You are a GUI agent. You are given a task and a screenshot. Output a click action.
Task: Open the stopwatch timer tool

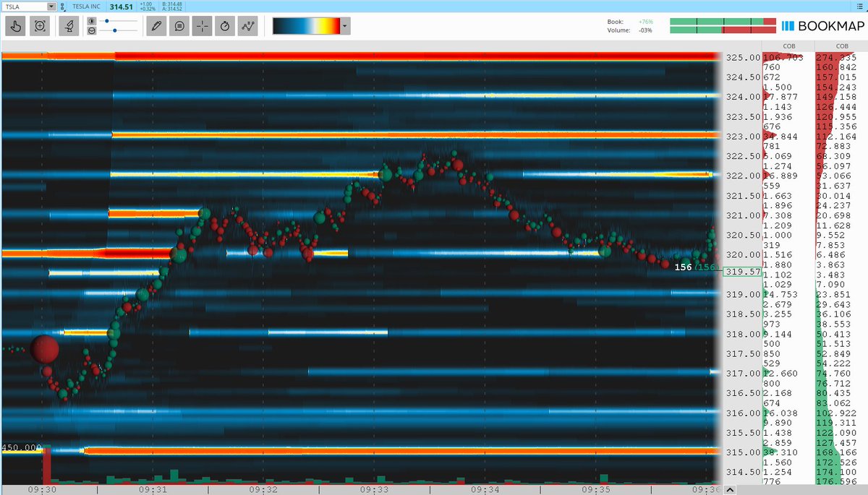[225, 27]
